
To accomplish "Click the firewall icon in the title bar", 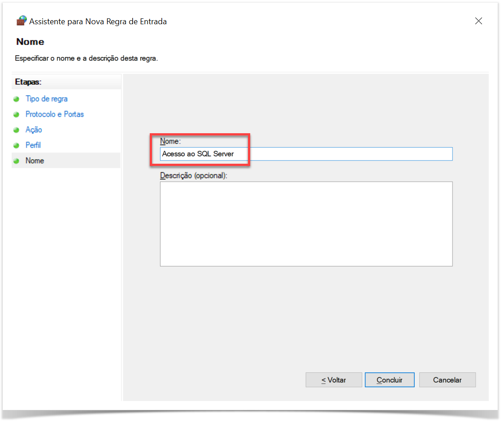I will (x=21, y=21).
